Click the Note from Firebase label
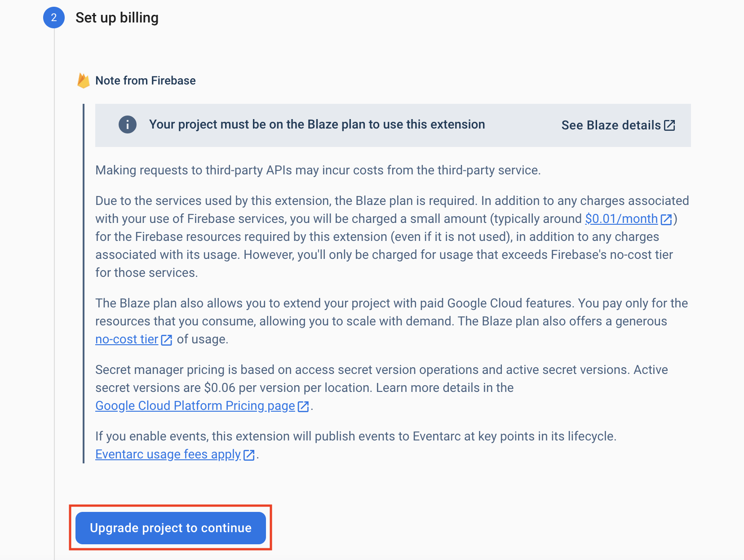 146,80
